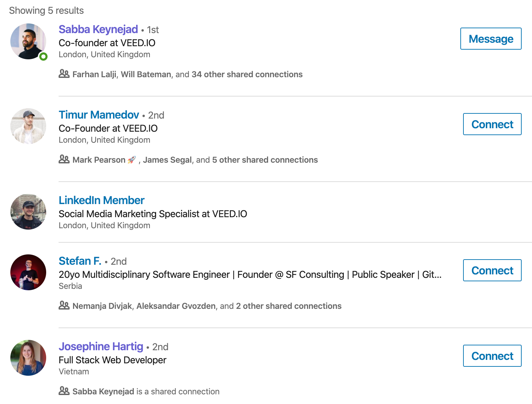532x404 pixels.
Task: Open Sabba Keynejad's profile photo
Action: tap(28, 41)
